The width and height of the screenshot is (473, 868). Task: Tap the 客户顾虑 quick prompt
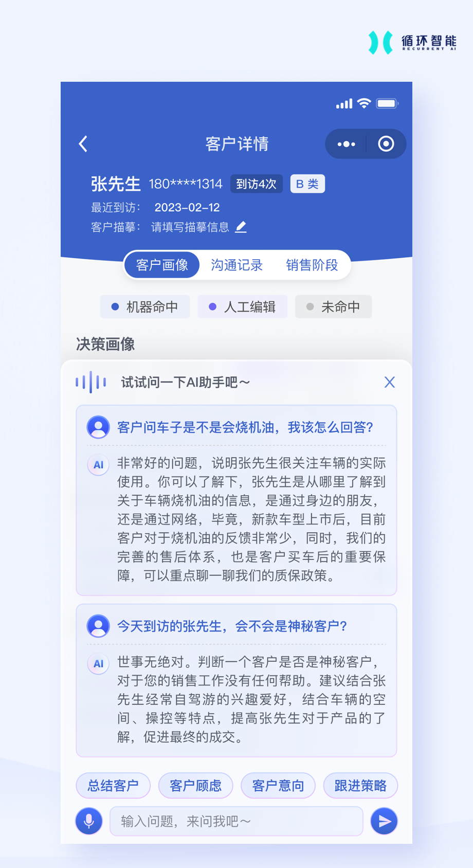coord(196,786)
